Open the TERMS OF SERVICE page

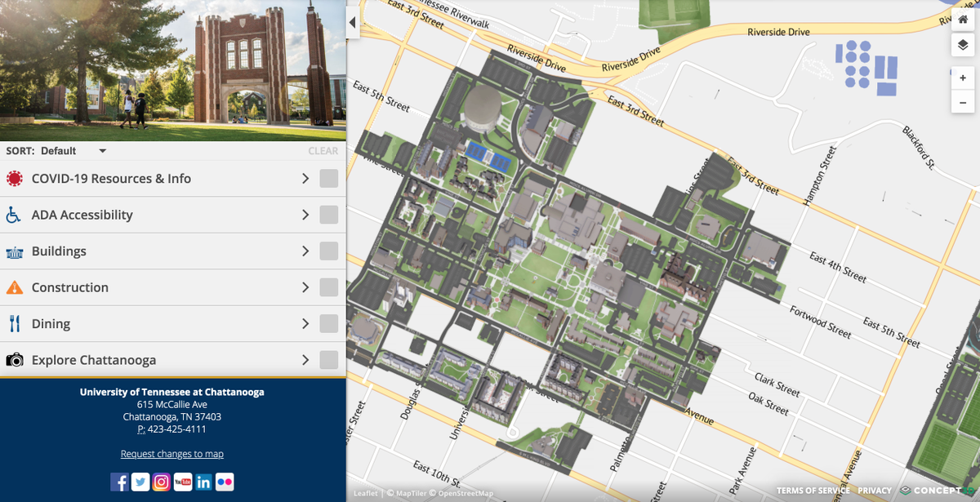pyautogui.click(x=813, y=490)
